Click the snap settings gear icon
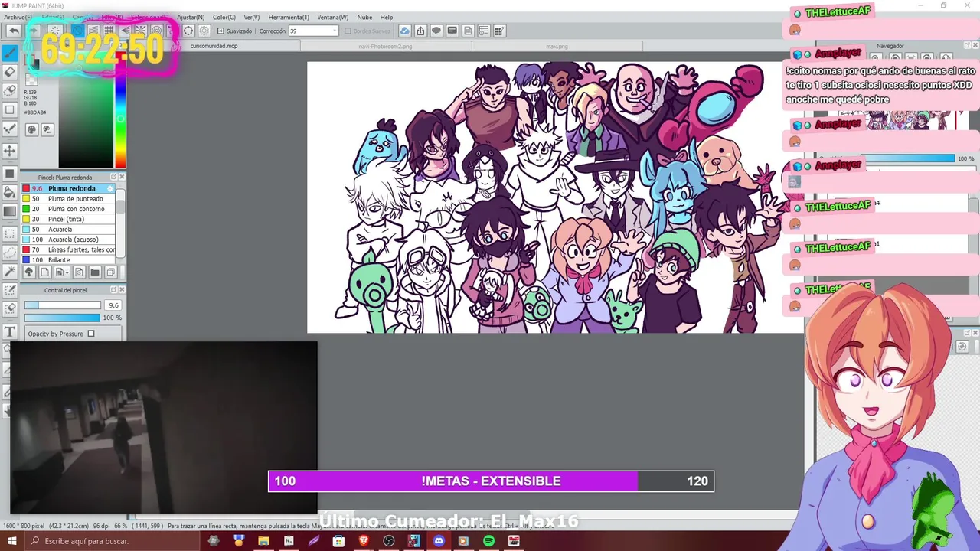This screenshot has width=980, height=551. point(204,31)
